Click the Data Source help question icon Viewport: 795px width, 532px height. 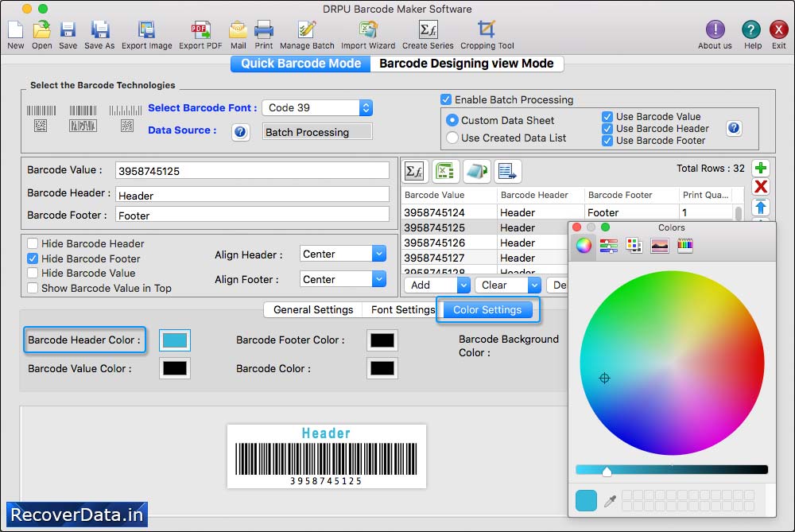[240, 132]
